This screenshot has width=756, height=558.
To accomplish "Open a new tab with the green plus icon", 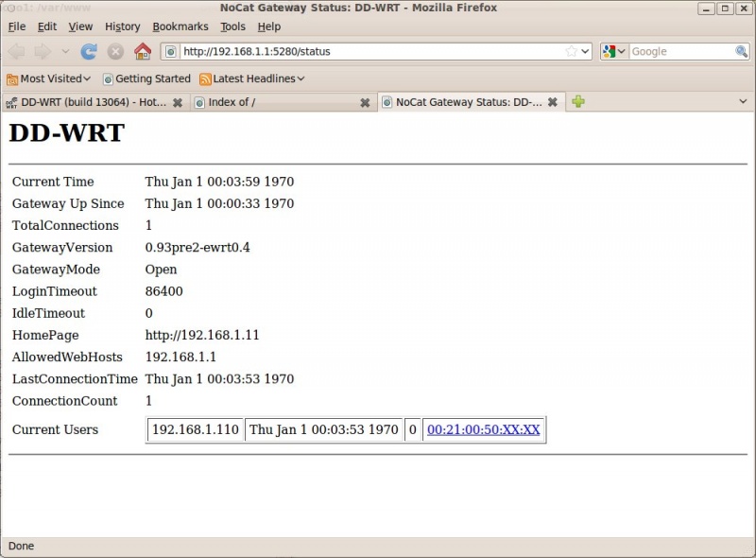I will [x=577, y=102].
